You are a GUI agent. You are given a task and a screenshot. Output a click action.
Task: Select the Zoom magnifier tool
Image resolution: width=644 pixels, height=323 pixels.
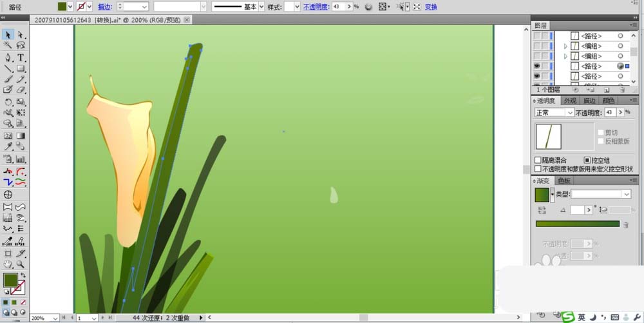(x=21, y=264)
